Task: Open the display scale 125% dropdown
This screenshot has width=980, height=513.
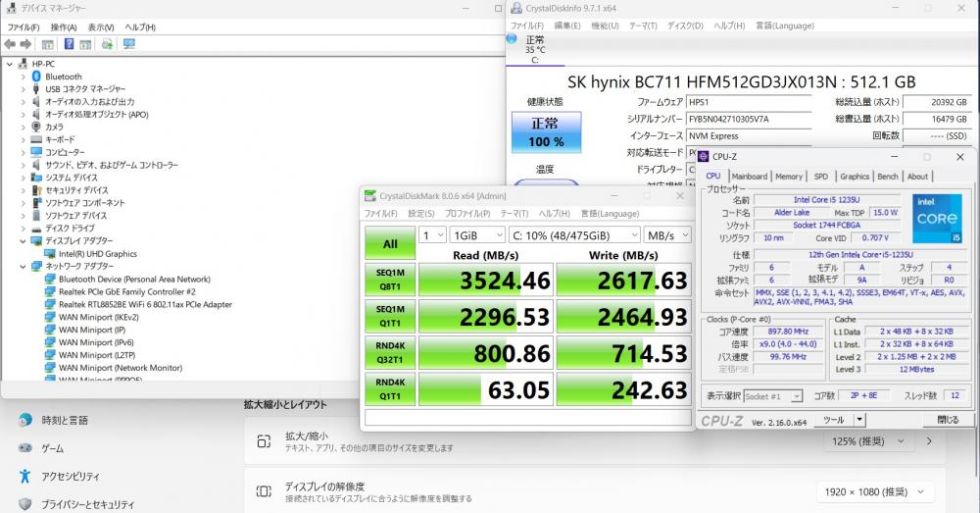Action: click(867, 441)
